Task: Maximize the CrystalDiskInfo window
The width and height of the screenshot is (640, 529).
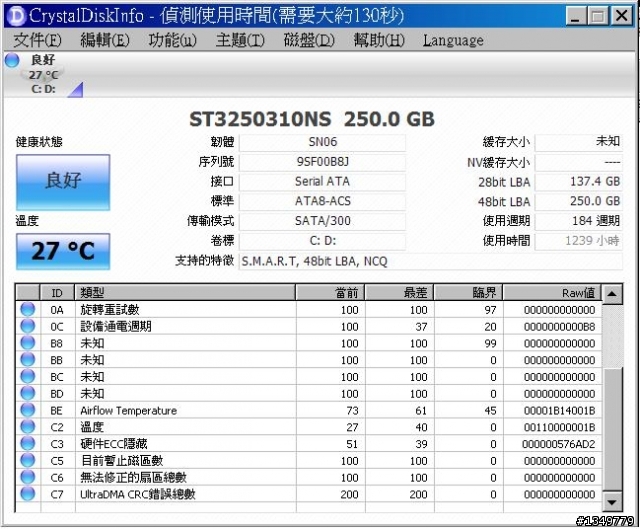Action: pos(598,16)
